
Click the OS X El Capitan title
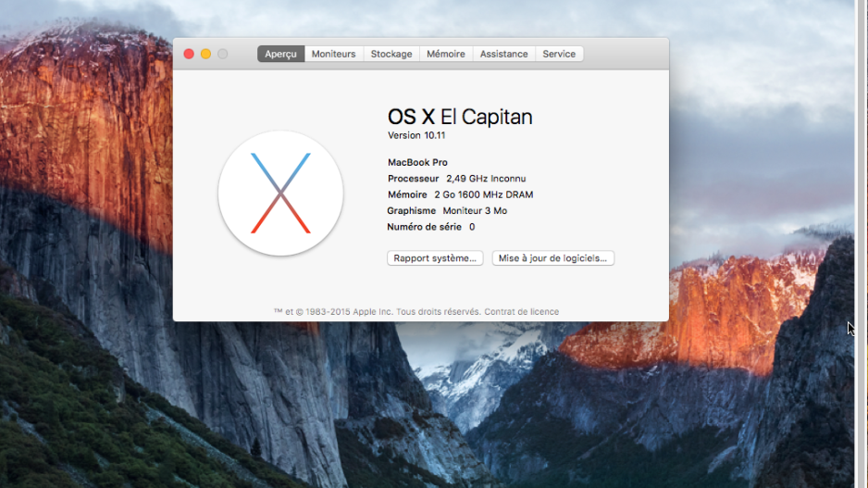pos(460,117)
